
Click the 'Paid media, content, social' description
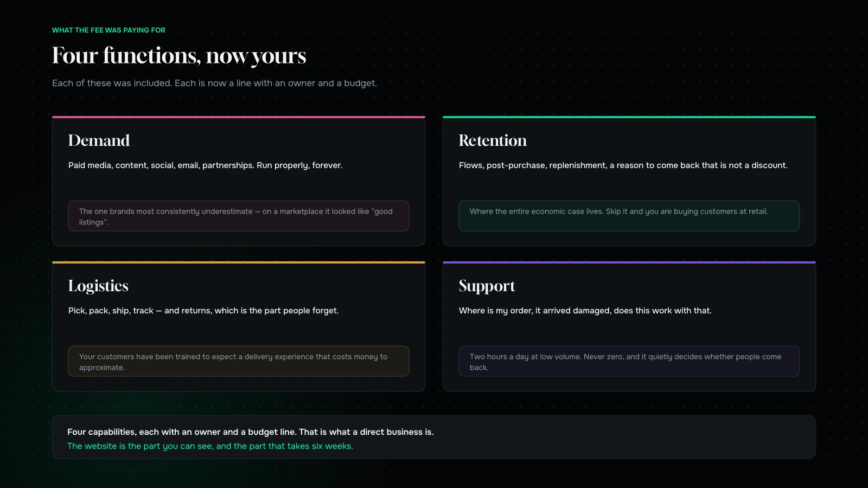click(x=205, y=165)
